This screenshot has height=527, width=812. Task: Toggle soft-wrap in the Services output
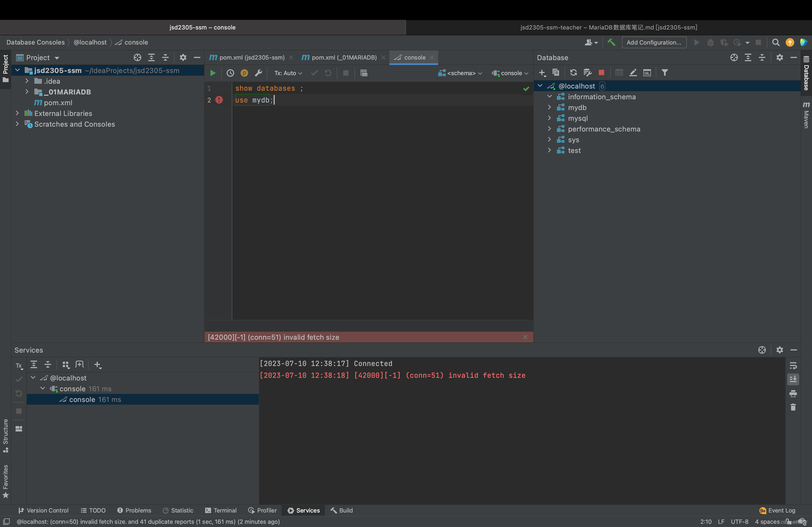[793, 365]
